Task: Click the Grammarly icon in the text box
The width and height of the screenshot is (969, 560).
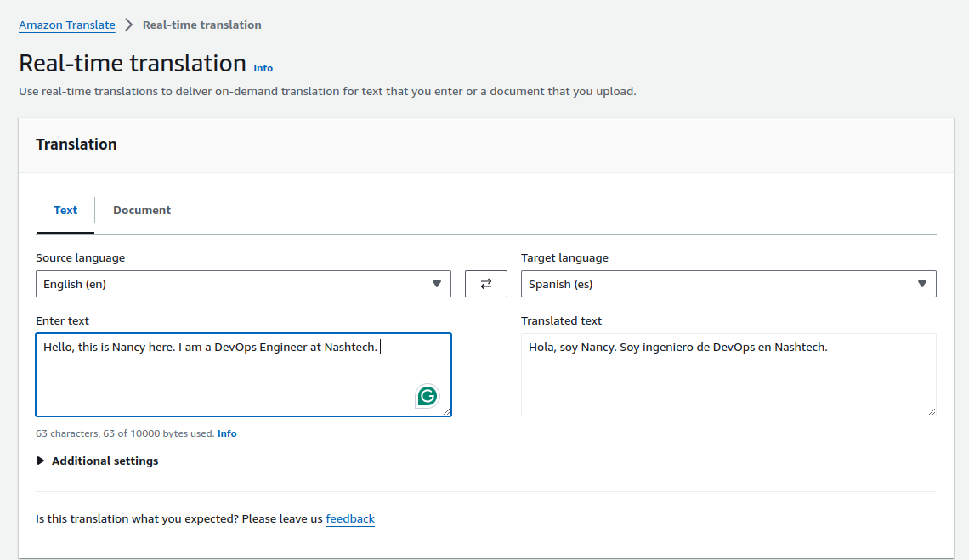Action: [426, 396]
